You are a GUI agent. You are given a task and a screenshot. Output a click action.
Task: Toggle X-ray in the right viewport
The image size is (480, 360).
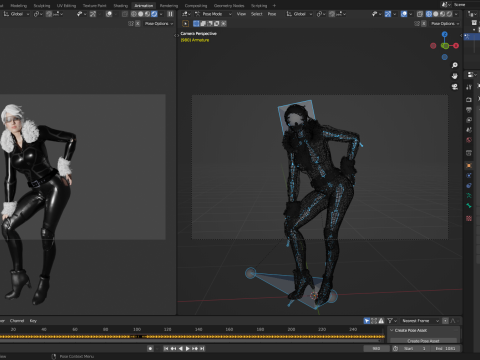tap(420, 14)
